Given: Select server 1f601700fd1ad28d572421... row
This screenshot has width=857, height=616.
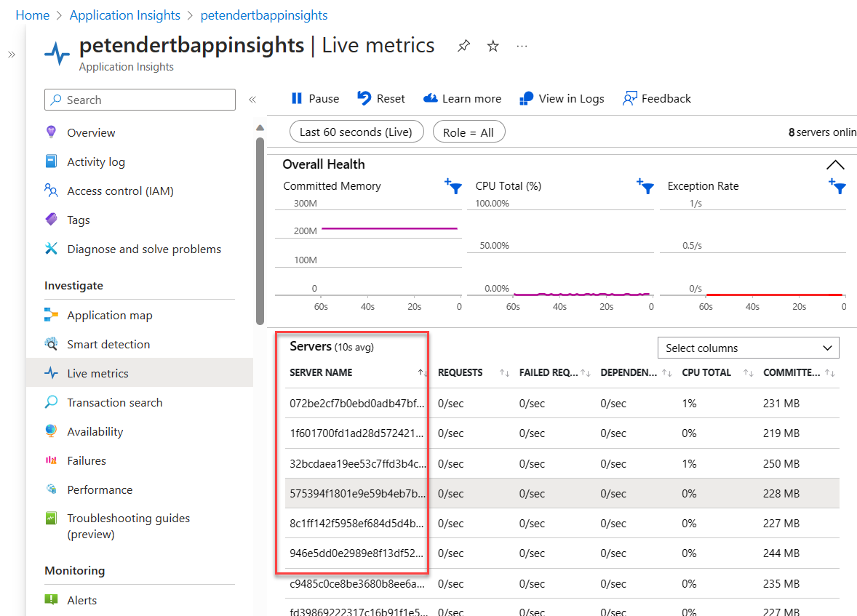Looking at the screenshot, I should click(x=562, y=433).
